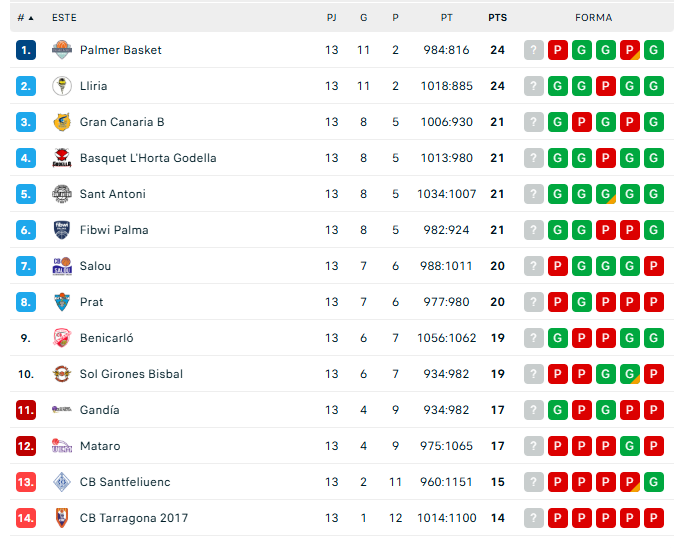The height and width of the screenshot is (548, 682).
Task: Select the Fibwi Palma crest icon
Action: 62,230
